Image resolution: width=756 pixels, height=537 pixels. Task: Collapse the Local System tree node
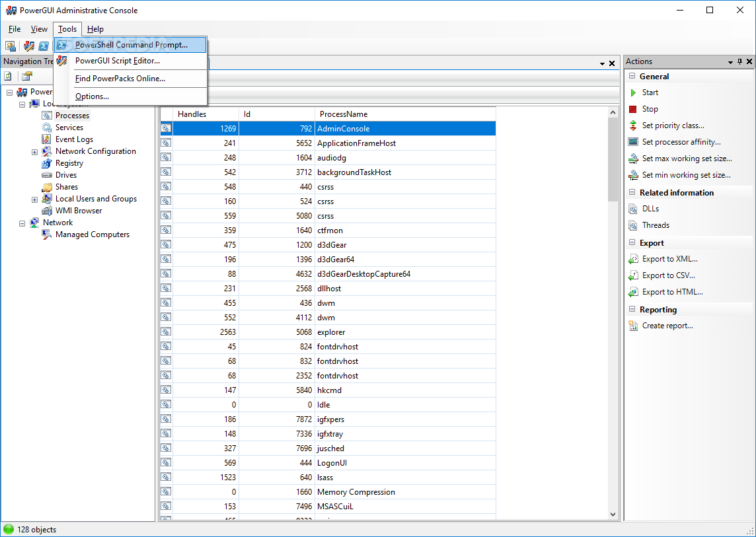pos(22,104)
